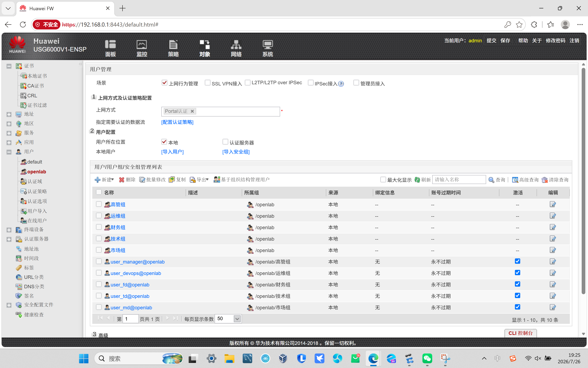The height and width of the screenshot is (368, 588).
Task: Open 高级查询 advanced query
Action: (525, 180)
